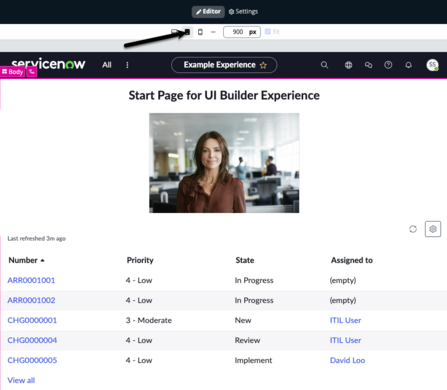The image size is (447, 390).
Task: Refresh the list with circular arrows icon
Action: [413, 229]
